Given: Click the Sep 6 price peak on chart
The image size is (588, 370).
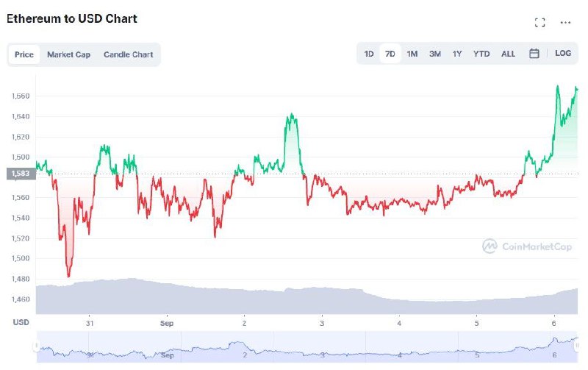Looking at the screenshot, I should click(x=558, y=86).
